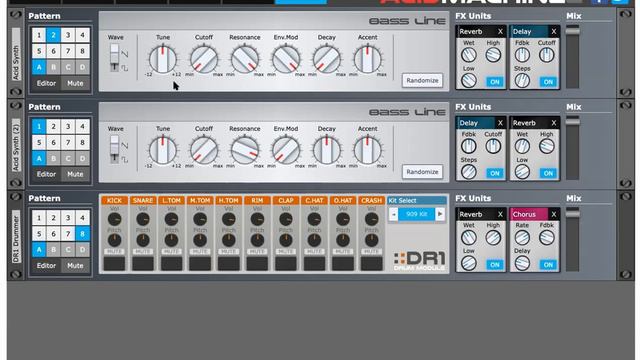Flip the Wave switch on first Bass Line
The width and height of the screenshot is (640, 360).
115,58
